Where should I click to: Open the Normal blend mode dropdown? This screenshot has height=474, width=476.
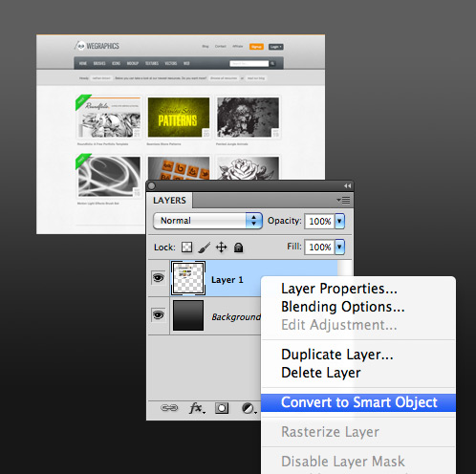point(207,221)
